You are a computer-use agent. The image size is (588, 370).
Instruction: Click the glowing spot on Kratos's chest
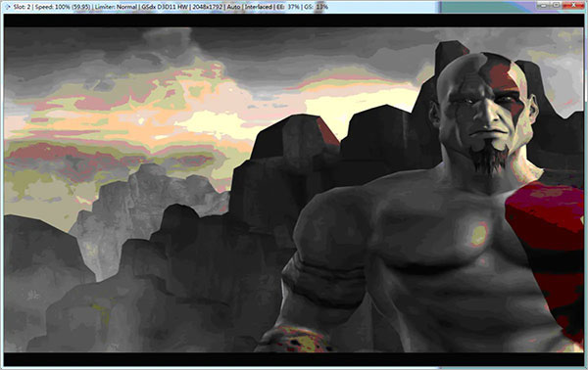[479, 233]
